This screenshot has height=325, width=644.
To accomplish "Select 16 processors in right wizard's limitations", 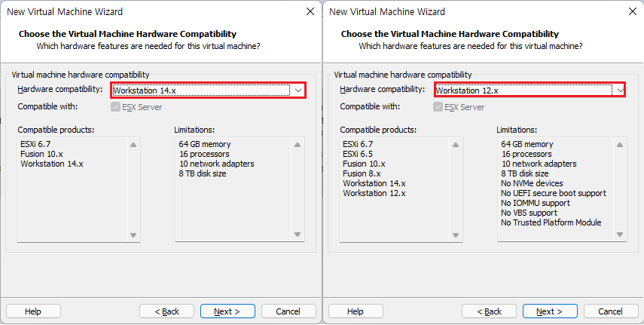I will pos(526,154).
